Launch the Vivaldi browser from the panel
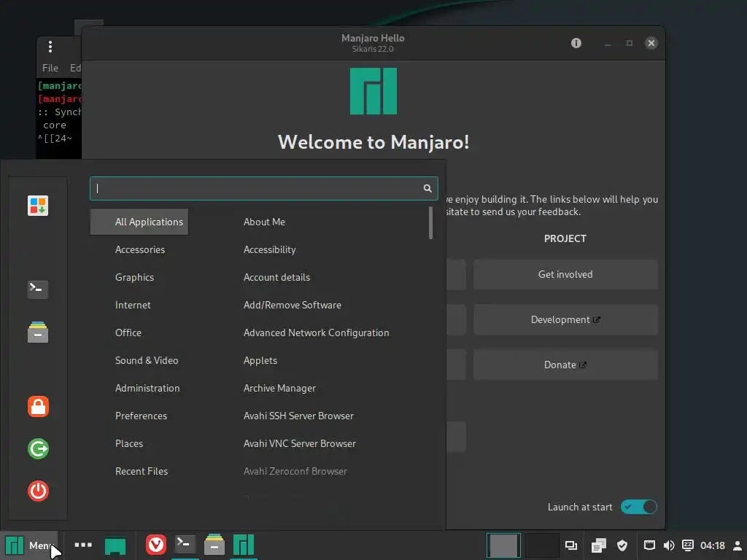Viewport: 747px width, 560px height. pyautogui.click(x=156, y=545)
